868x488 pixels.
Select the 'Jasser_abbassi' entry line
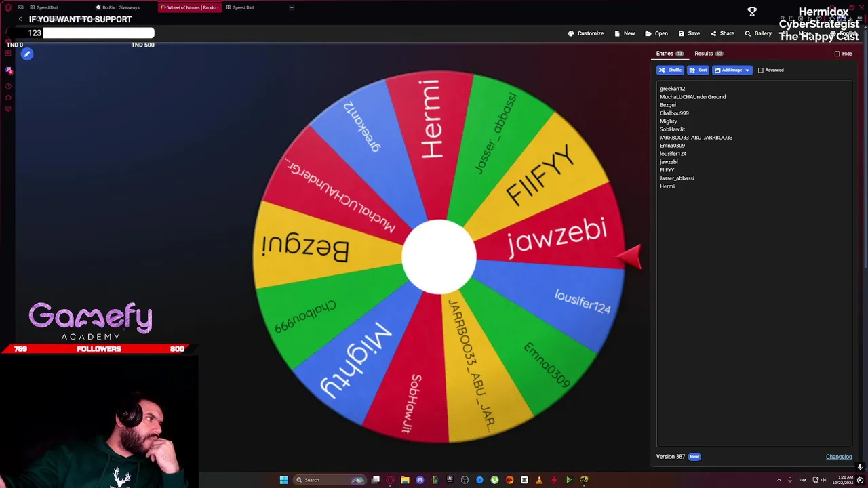677,178
